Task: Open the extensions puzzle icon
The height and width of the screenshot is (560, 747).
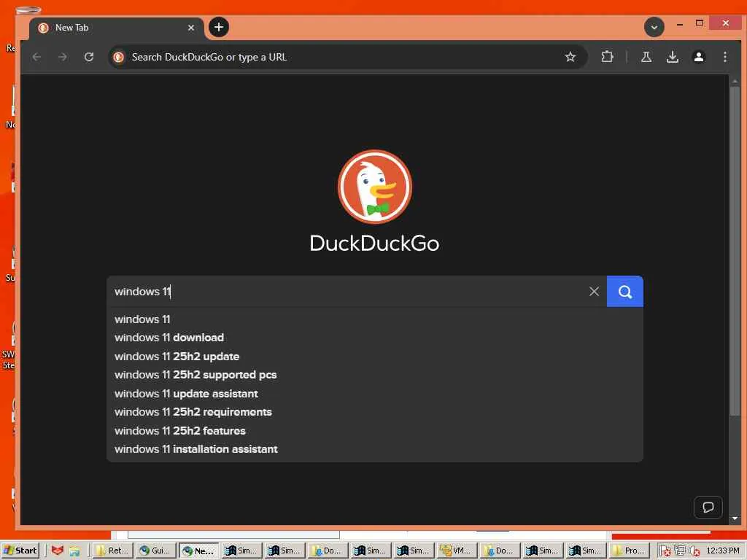Action: [607, 57]
